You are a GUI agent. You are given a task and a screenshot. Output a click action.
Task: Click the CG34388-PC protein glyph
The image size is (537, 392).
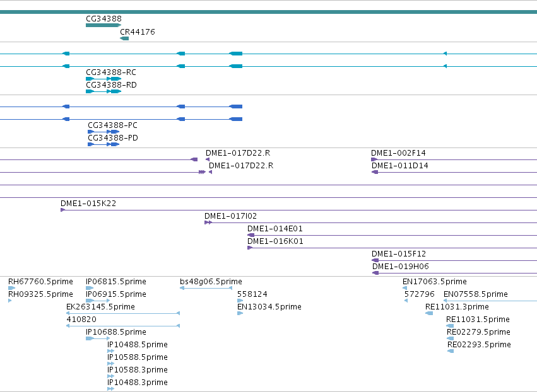point(103,132)
